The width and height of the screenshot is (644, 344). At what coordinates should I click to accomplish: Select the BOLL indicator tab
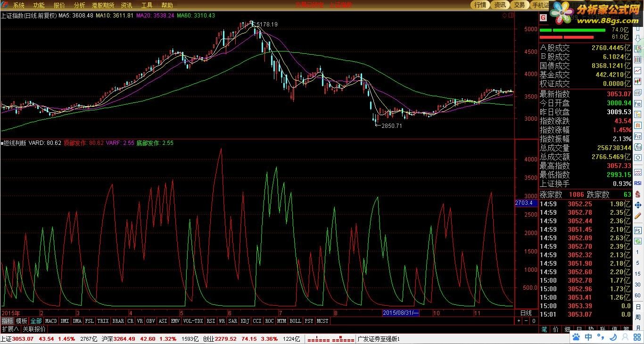[295, 321]
